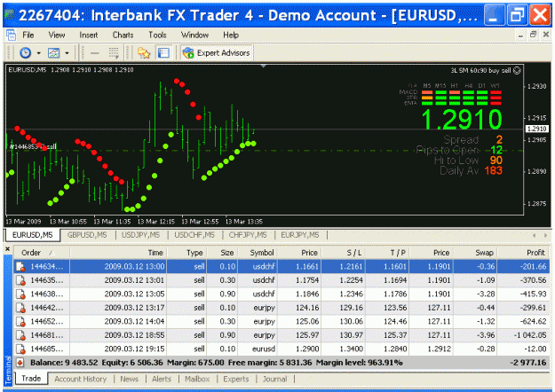555x392 pixels.
Task: Click the chart shift triangle marker
Action: 264,66
